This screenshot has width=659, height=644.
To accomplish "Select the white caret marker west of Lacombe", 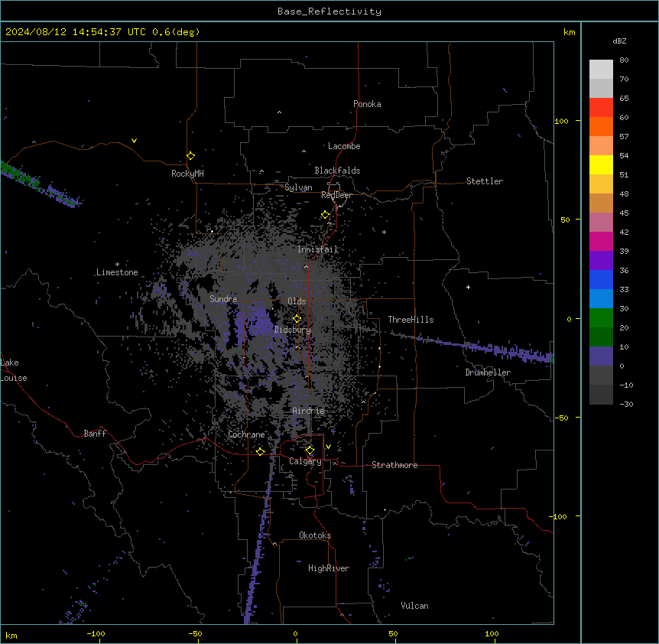I will coord(304,151).
